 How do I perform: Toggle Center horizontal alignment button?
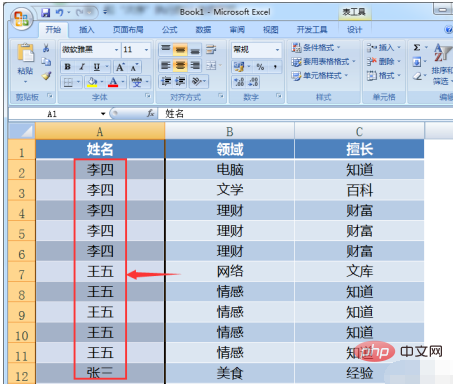pos(180,65)
